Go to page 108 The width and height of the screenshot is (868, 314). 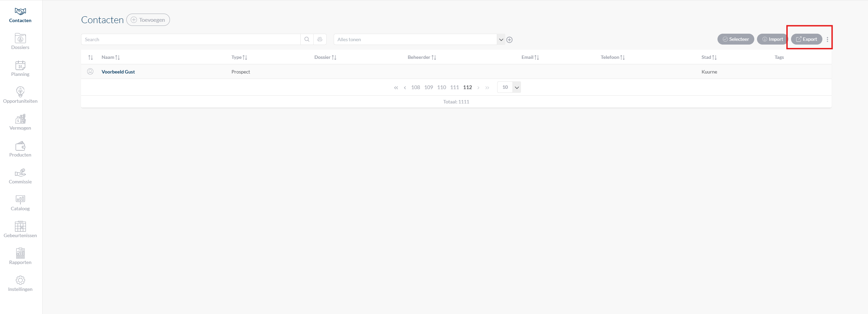tap(415, 87)
